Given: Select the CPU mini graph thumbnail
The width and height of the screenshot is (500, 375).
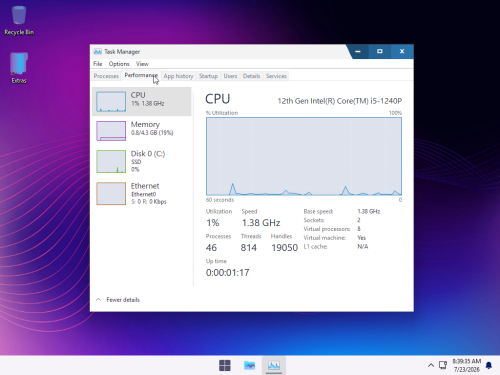Looking at the screenshot, I should point(111,102).
